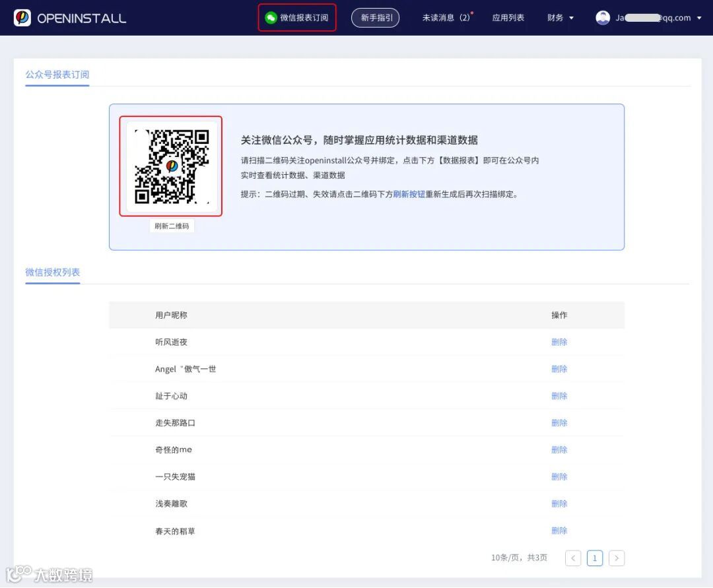Viewport: 713px width, 588px height.
Task: Click the 10条/页,共3页 pagination text
Action: [x=520, y=558]
